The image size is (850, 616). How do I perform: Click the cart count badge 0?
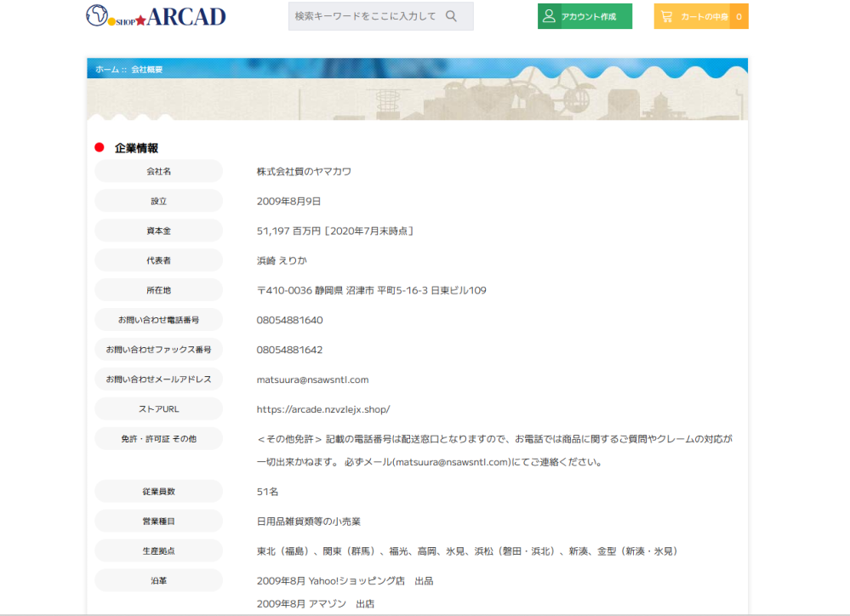[739, 16]
